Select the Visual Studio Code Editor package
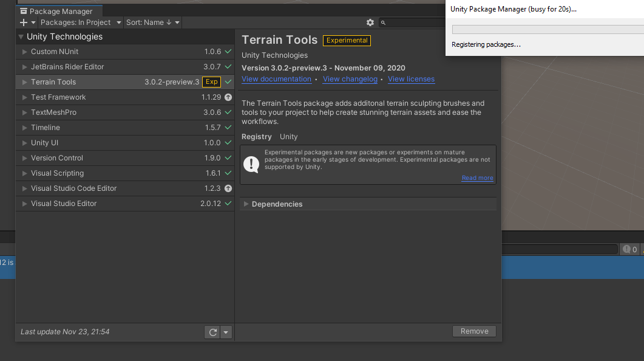Viewport: 644px width, 361px height. 125,189
